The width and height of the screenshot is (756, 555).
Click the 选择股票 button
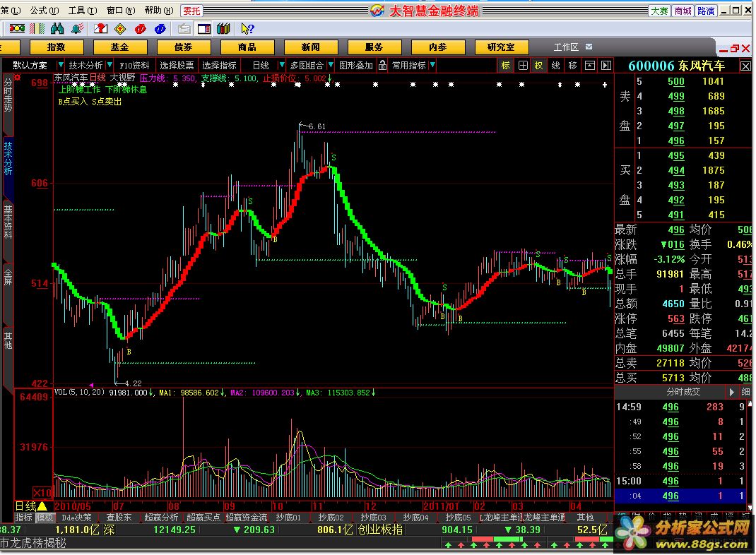(x=177, y=65)
